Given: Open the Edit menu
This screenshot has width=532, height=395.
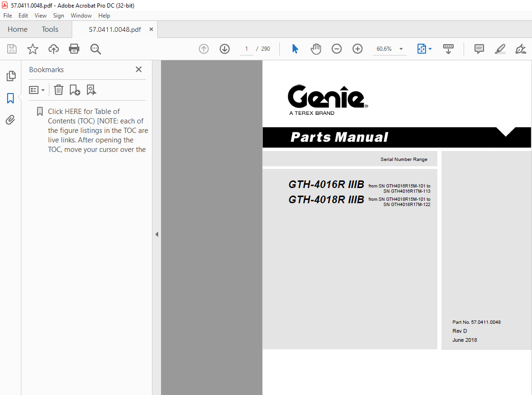Looking at the screenshot, I should (x=23, y=16).
